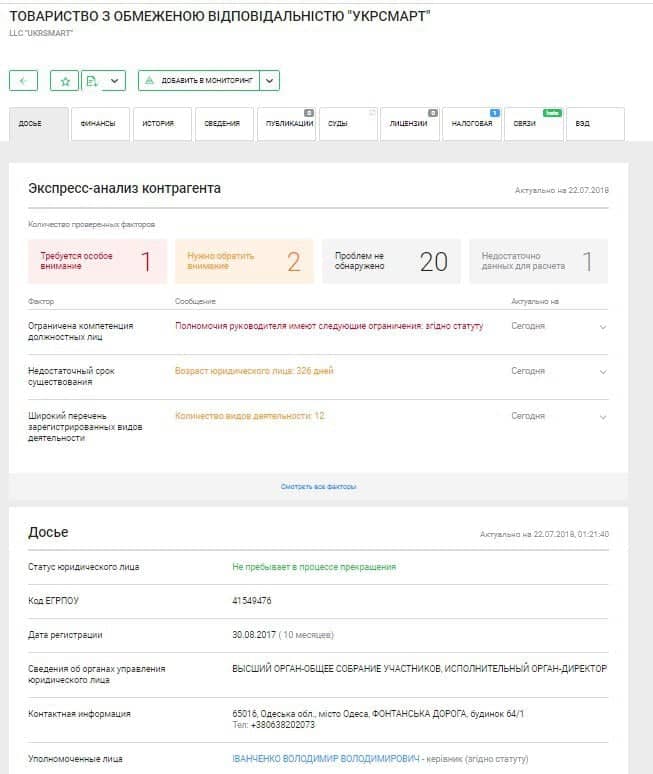Viewport: 653px width, 774px height.
Task: Open the Связи tab
Action: pos(534,124)
